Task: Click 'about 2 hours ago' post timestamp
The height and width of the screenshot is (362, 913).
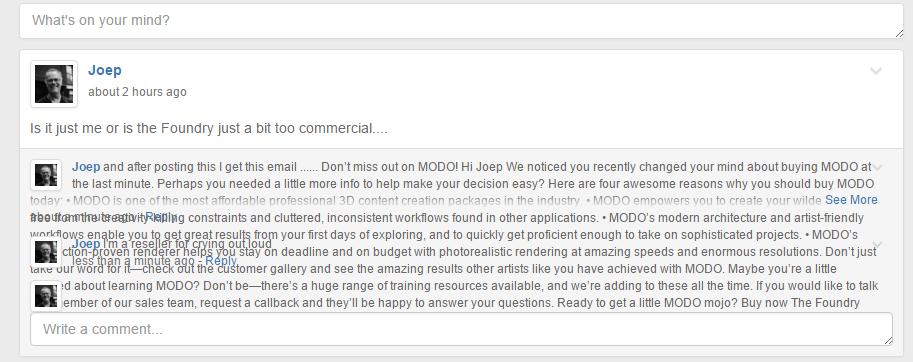Action: pos(137,92)
